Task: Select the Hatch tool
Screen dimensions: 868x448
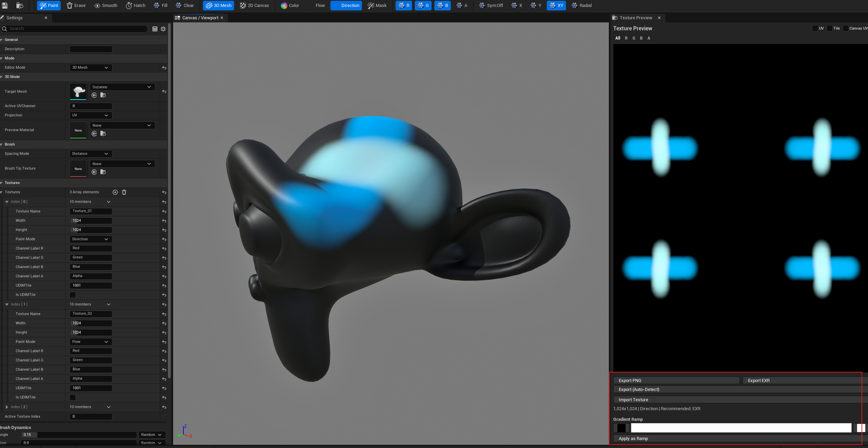Action: click(135, 5)
